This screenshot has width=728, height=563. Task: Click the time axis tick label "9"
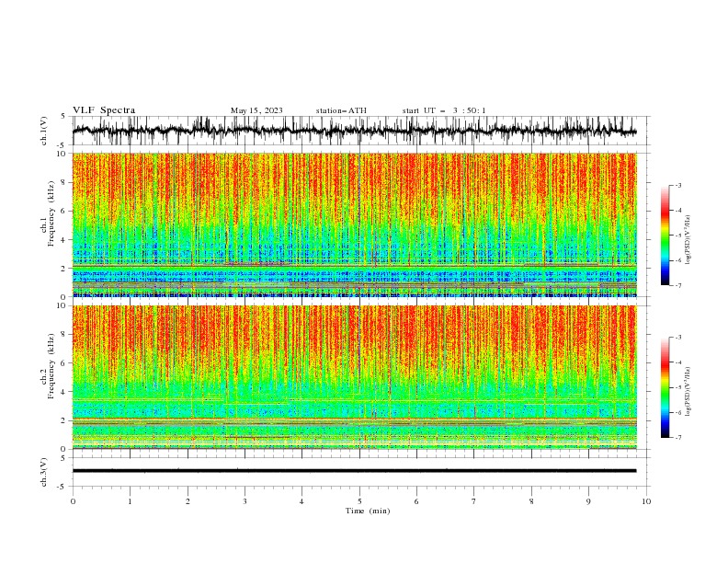pyautogui.click(x=588, y=501)
